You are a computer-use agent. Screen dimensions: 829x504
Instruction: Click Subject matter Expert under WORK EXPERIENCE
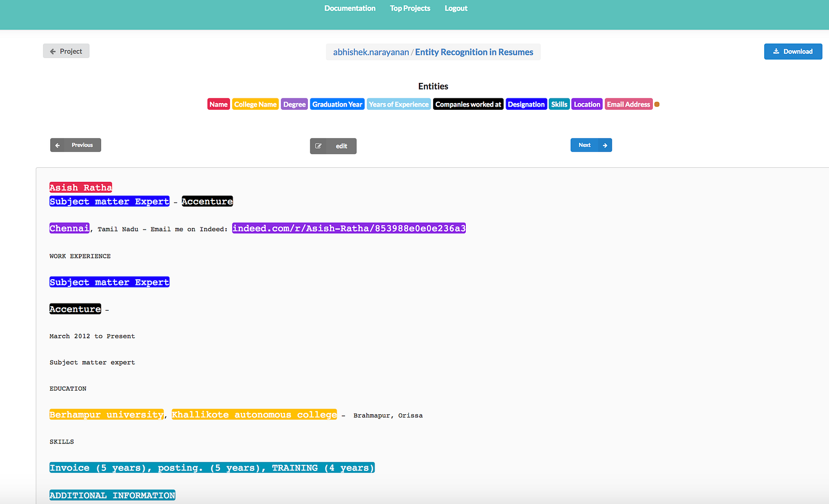click(109, 282)
